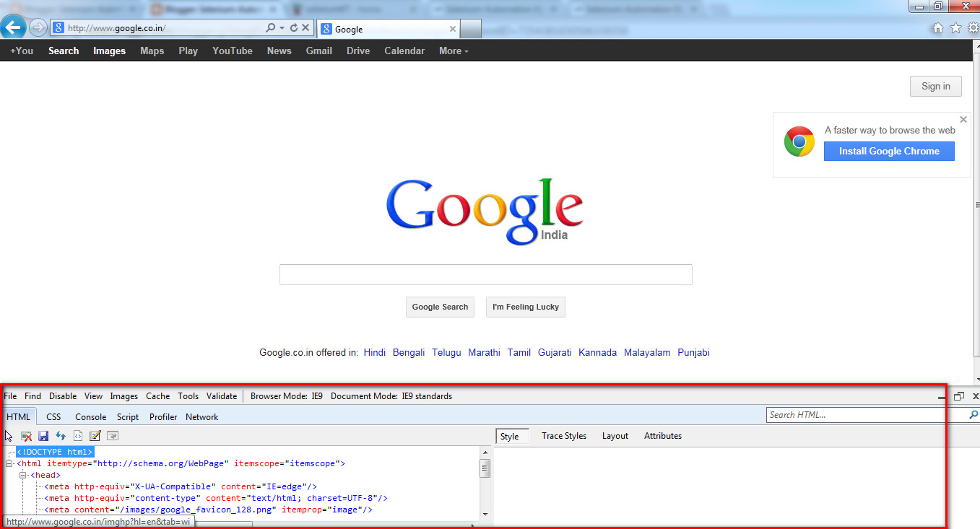
Task: Go back with the browser Back arrow
Action: (13, 28)
